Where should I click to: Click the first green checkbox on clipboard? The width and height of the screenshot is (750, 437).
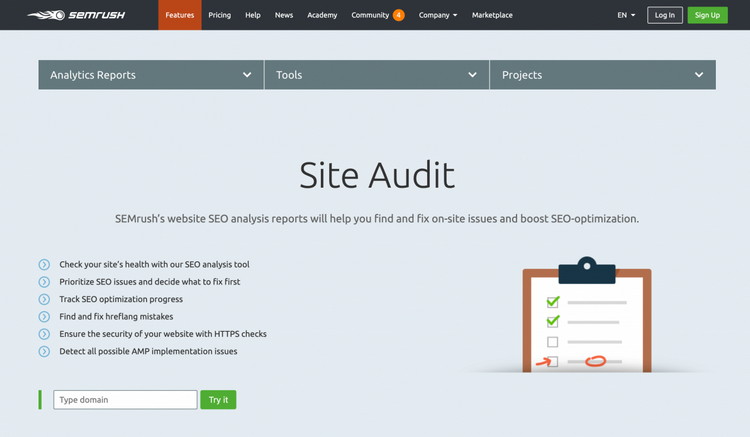tap(551, 301)
